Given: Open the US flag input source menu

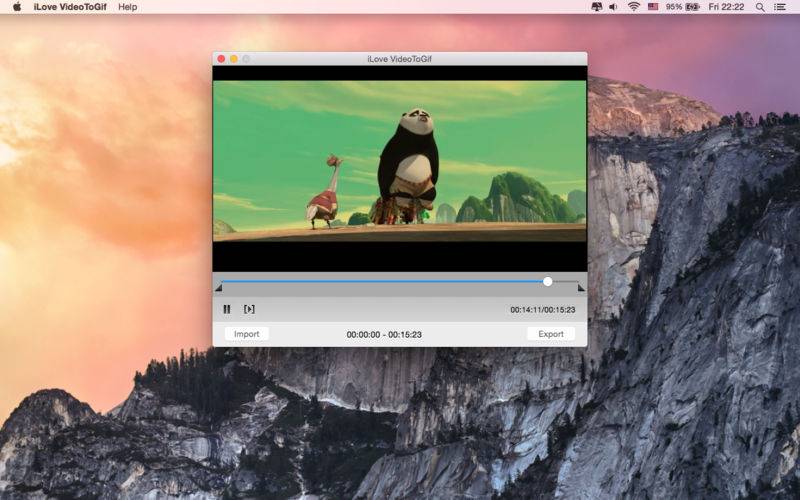Looking at the screenshot, I should pos(653,7).
